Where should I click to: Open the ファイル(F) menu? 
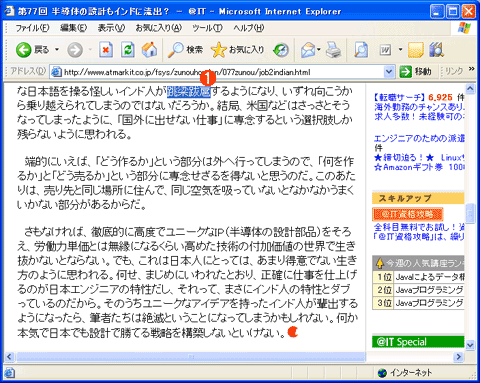pos(32,28)
